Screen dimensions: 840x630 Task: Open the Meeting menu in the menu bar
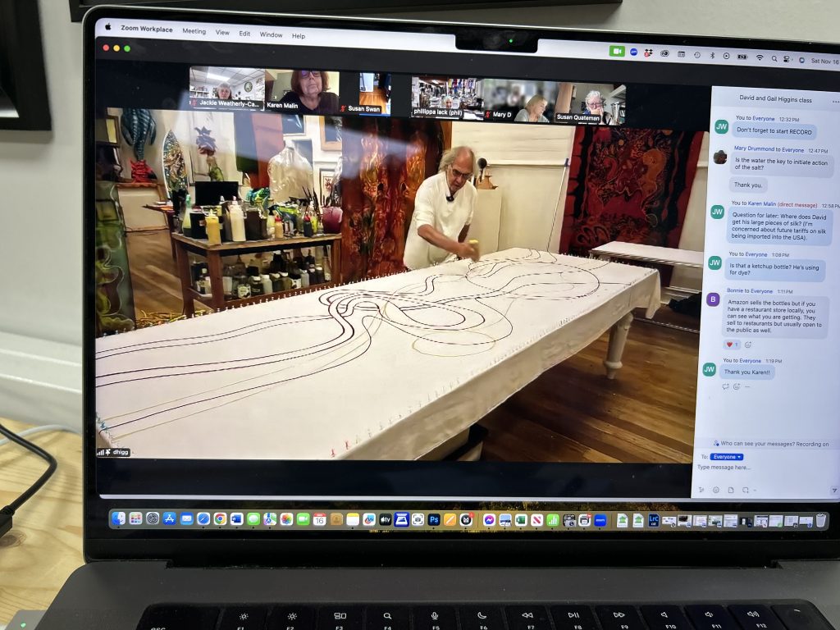coord(194,34)
